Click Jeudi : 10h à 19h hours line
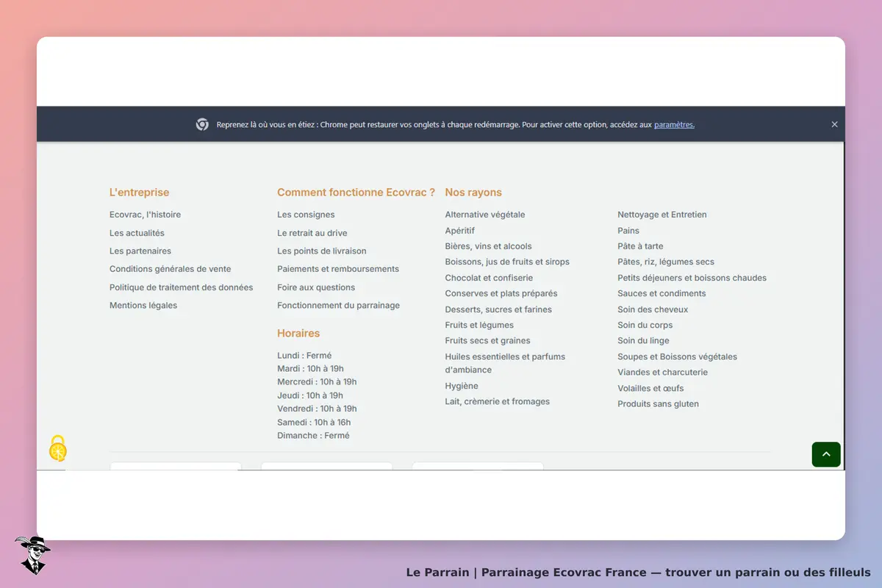 (310, 395)
